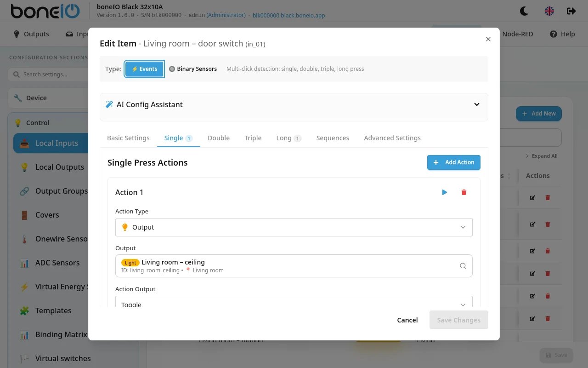Switch to the Double tab
588x368 pixels.
[219, 138]
